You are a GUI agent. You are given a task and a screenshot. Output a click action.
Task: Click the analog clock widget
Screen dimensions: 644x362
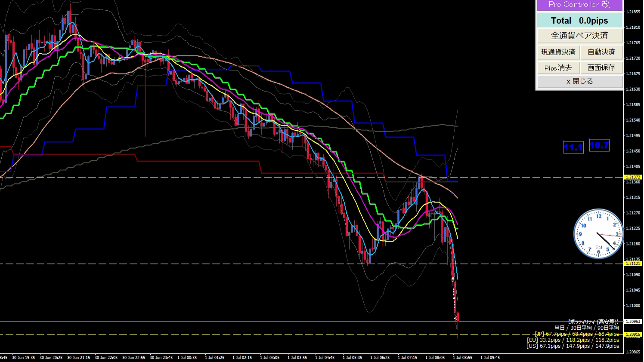(x=598, y=234)
